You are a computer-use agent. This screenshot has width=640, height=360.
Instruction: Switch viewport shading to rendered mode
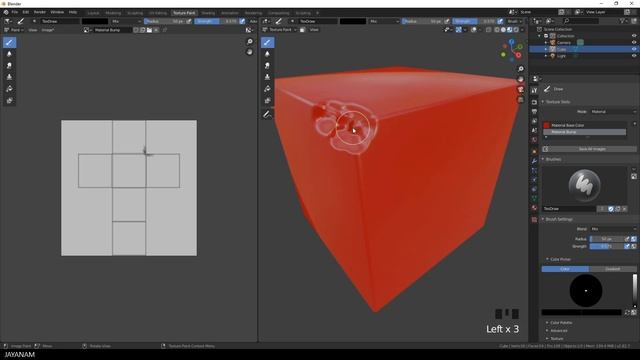(x=516, y=30)
